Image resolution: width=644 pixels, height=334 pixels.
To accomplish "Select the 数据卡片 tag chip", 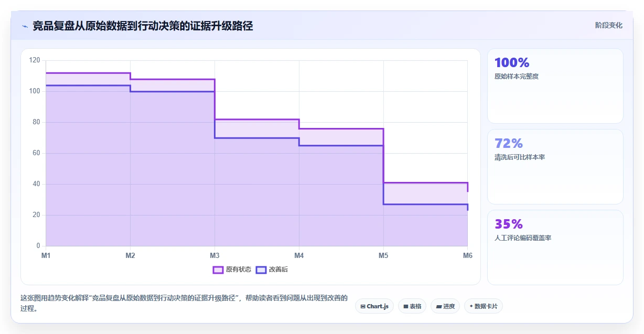I will (x=484, y=306).
